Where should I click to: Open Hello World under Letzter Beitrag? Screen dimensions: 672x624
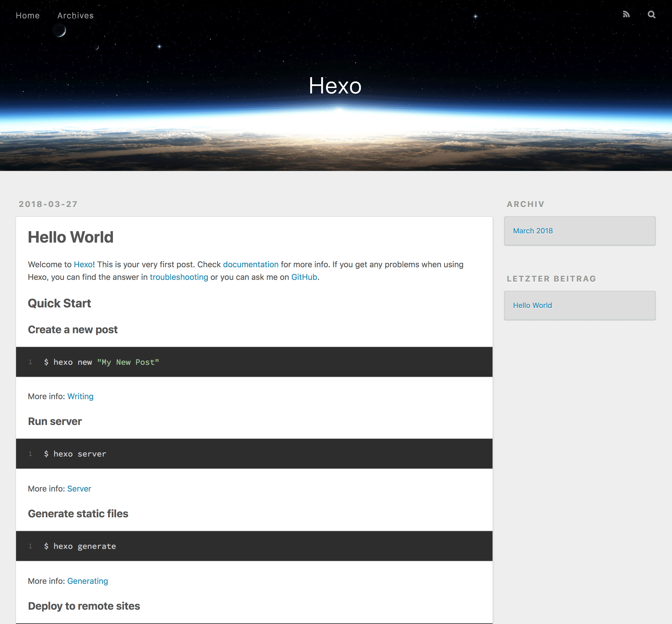(x=532, y=306)
